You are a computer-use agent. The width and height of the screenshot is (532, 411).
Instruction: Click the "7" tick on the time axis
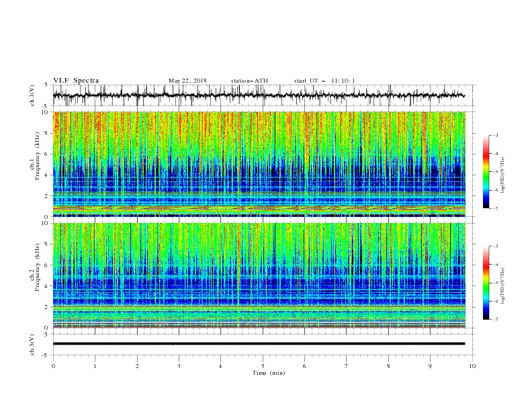(347, 366)
